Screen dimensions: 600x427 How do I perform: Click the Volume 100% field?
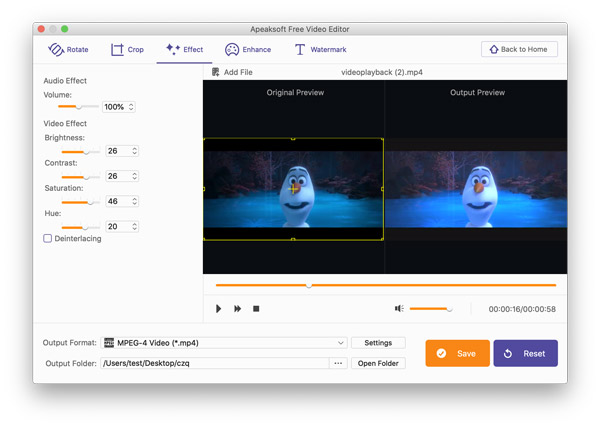tap(118, 107)
